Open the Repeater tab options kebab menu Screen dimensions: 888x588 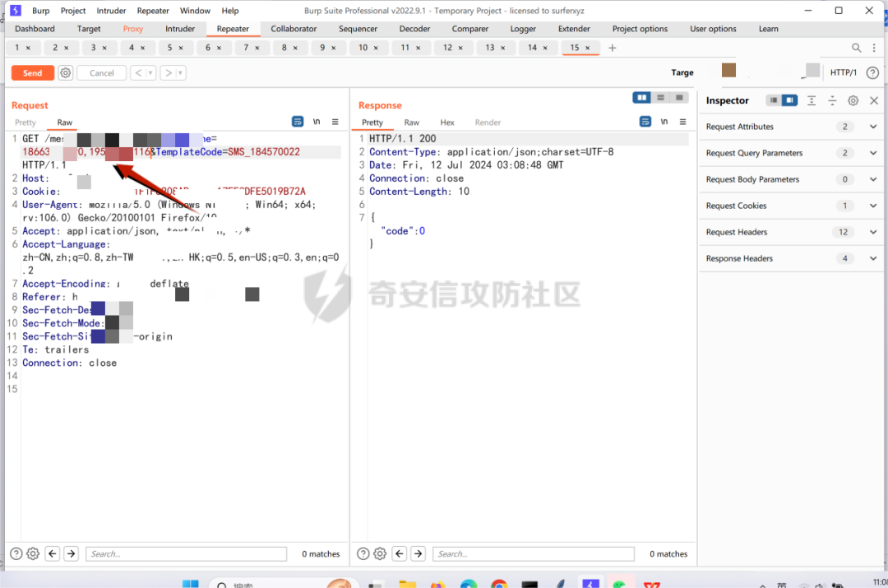click(874, 49)
